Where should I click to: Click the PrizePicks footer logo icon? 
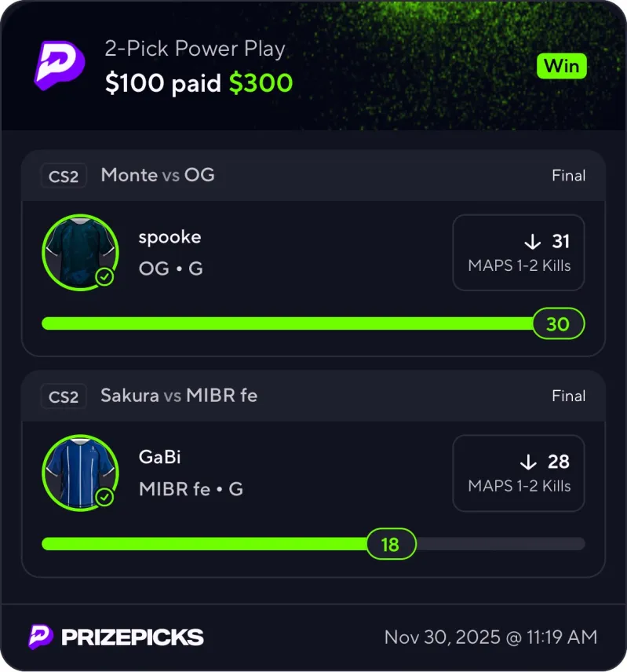[41, 636]
